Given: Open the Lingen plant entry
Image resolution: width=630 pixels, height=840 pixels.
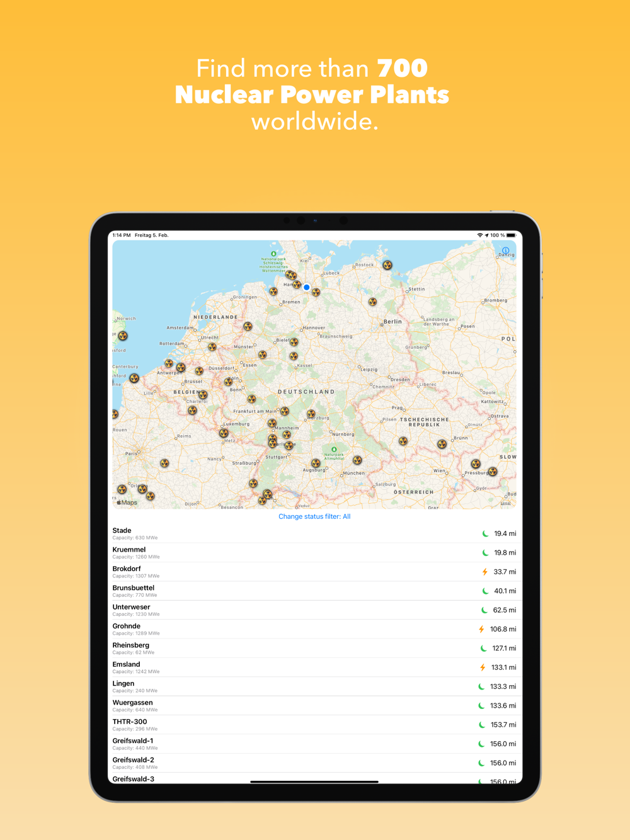Looking at the screenshot, I should click(x=314, y=686).
